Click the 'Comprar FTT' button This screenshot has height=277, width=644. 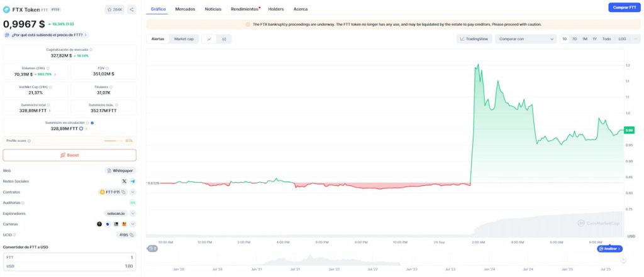[624, 8]
